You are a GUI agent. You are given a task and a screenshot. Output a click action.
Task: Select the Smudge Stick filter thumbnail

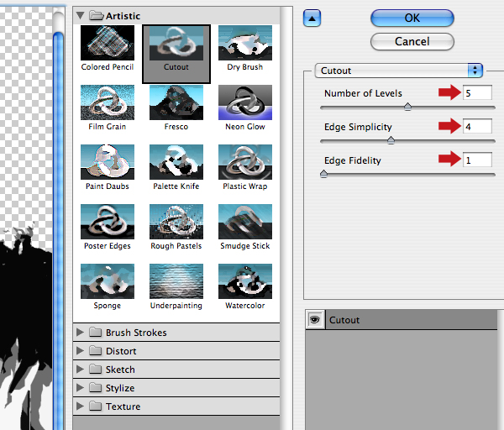pyautogui.click(x=245, y=222)
